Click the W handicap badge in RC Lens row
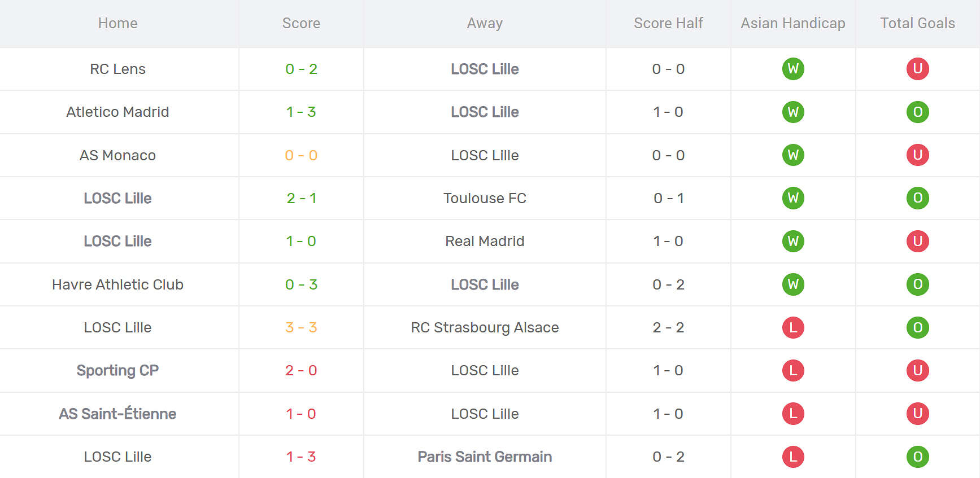 point(793,69)
